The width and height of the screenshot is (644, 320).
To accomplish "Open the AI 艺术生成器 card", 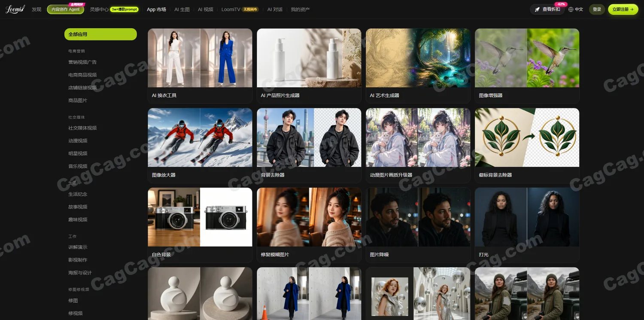I will pyautogui.click(x=418, y=66).
